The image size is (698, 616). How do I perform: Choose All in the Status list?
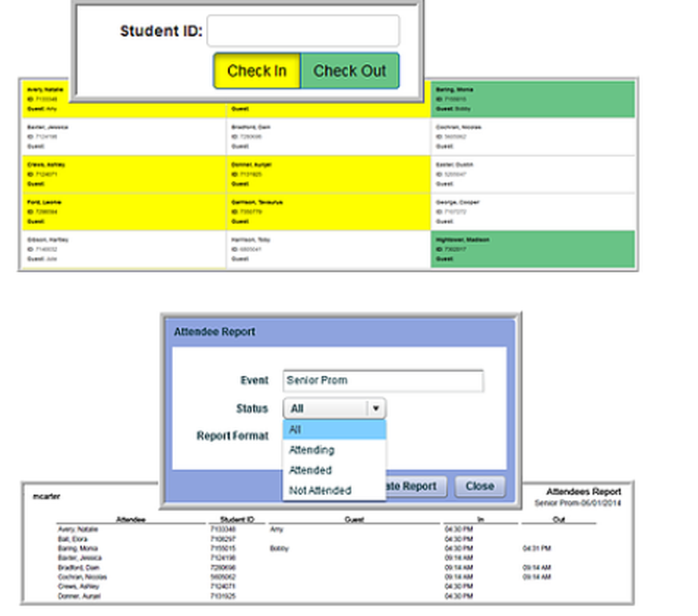click(334, 430)
